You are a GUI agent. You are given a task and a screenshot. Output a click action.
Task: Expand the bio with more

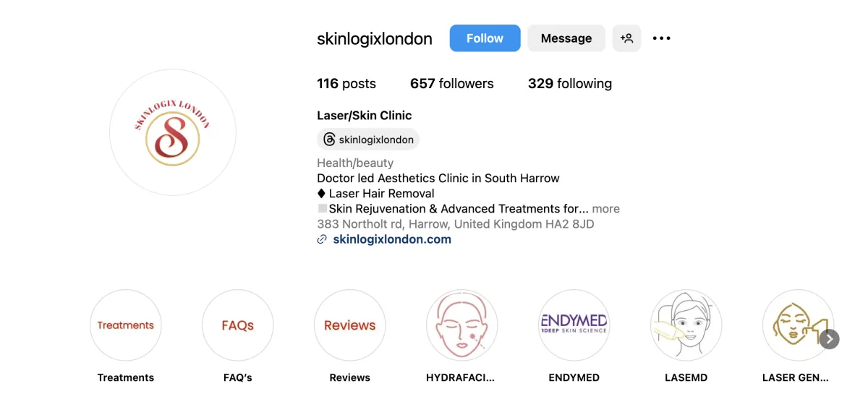(x=606, y=209)
